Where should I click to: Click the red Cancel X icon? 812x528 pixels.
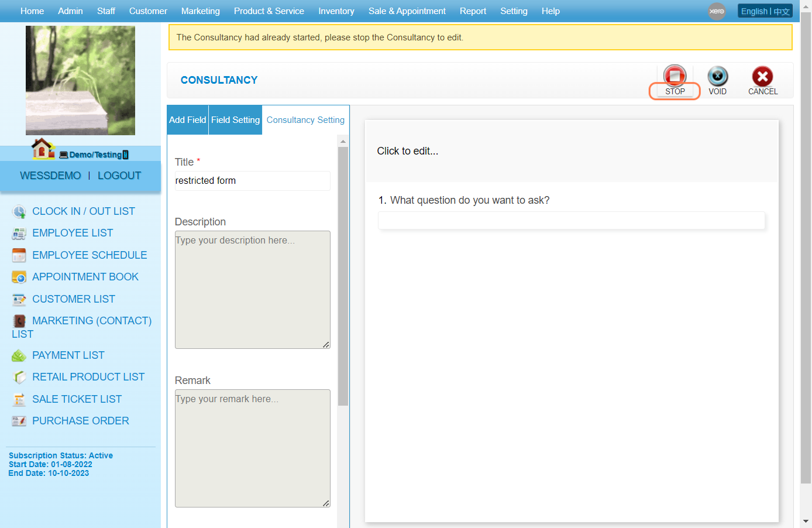click(762, 76)
